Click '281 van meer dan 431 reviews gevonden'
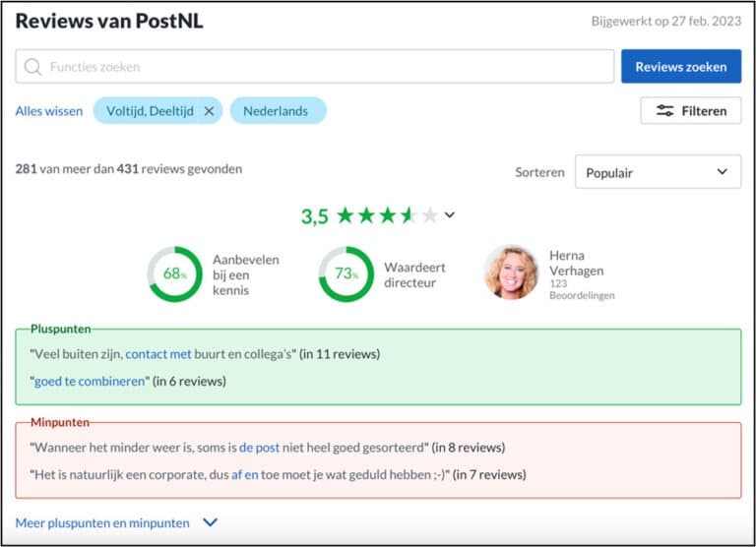 (x=129, y=169)
